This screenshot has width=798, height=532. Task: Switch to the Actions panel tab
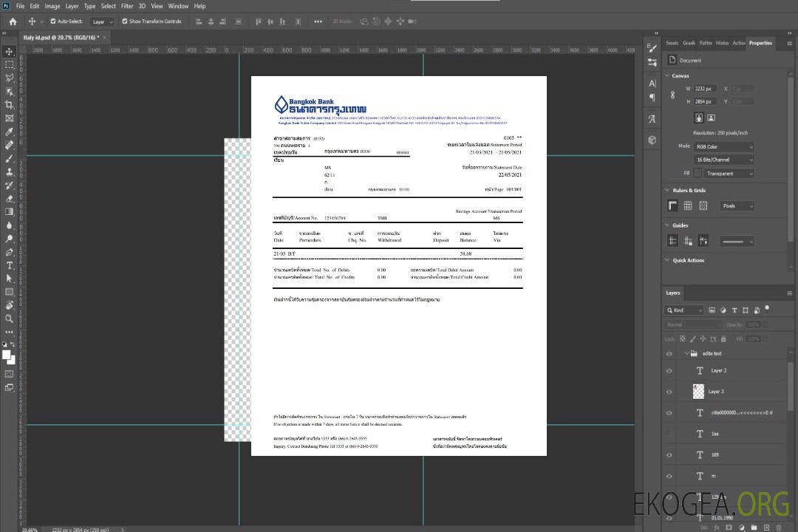pos(738,44)
